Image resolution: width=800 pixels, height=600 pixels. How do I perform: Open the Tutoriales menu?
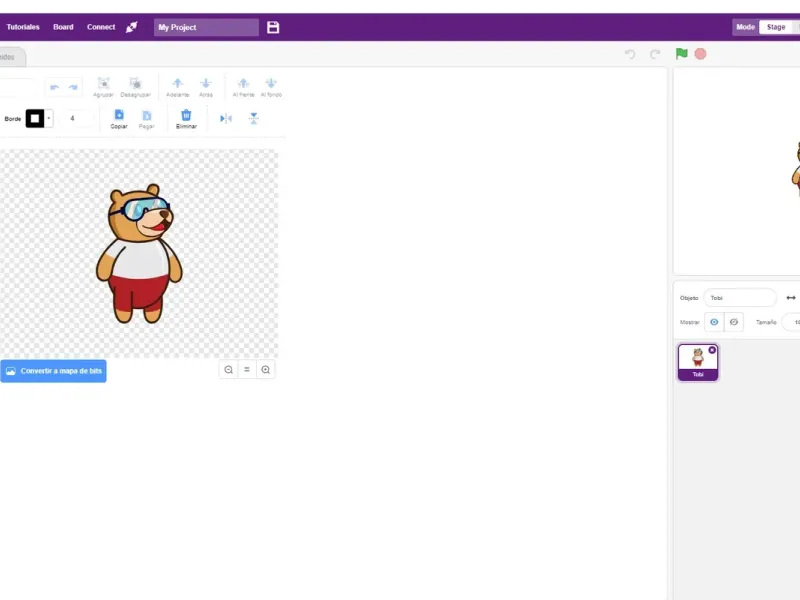pos(23,27)
